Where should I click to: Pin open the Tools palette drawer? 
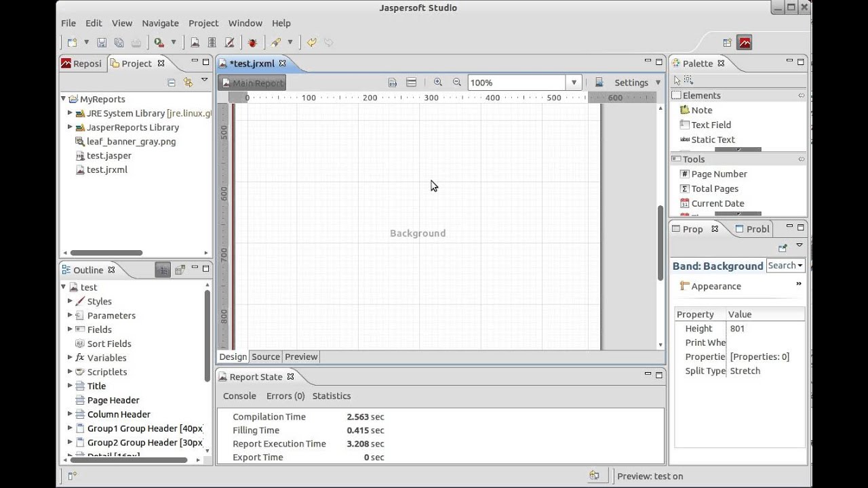[801, 159]
